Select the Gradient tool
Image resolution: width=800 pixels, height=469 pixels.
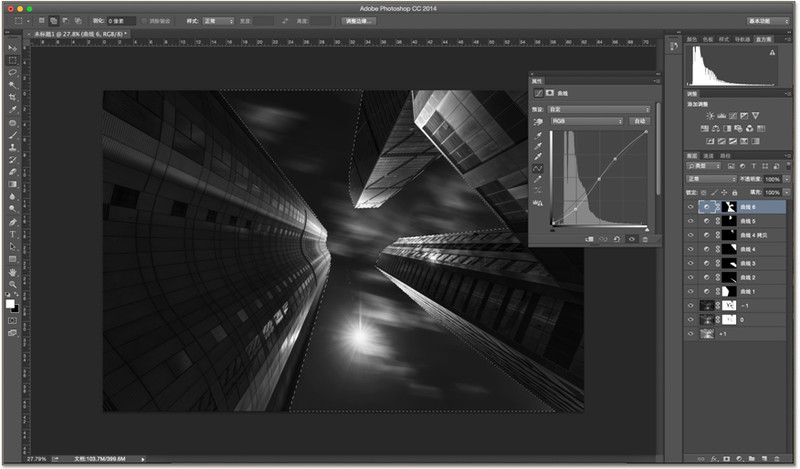[x=12, y=184]
